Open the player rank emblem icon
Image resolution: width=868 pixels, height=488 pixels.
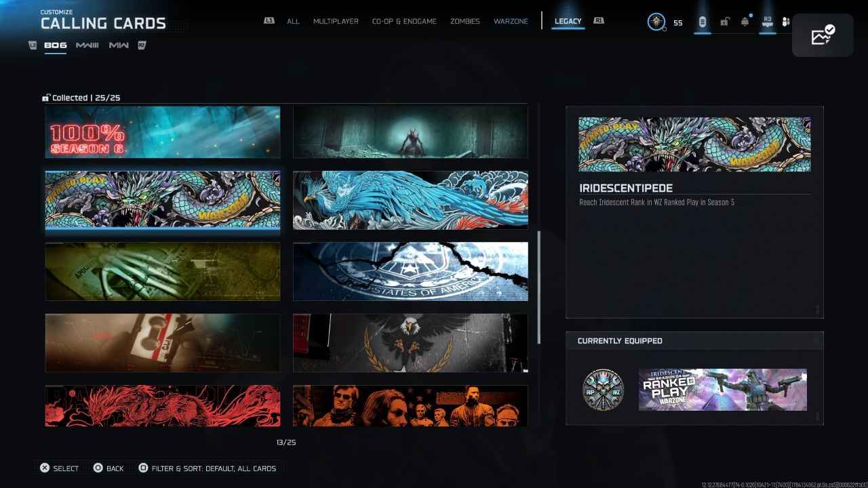[x=656, y=22]
